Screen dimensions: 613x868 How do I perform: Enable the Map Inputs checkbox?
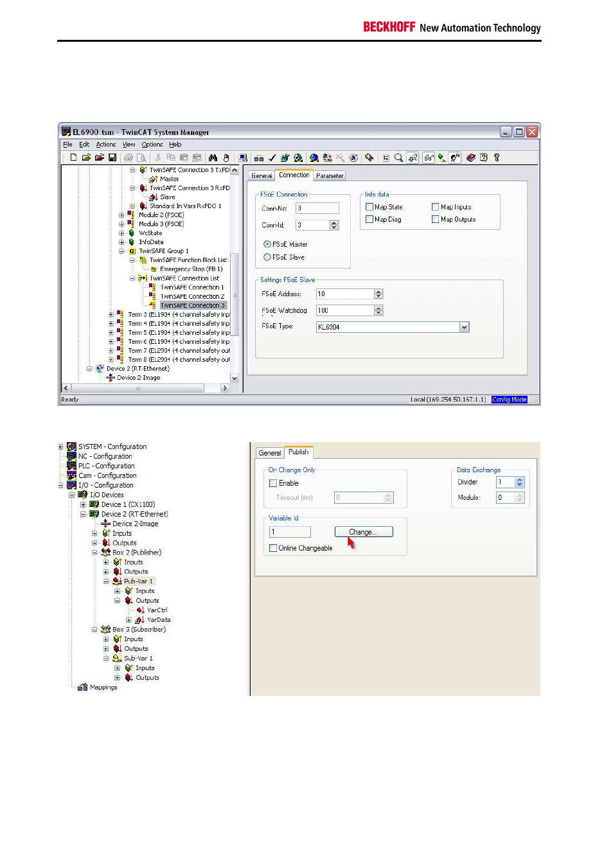(x=436, y=207)
